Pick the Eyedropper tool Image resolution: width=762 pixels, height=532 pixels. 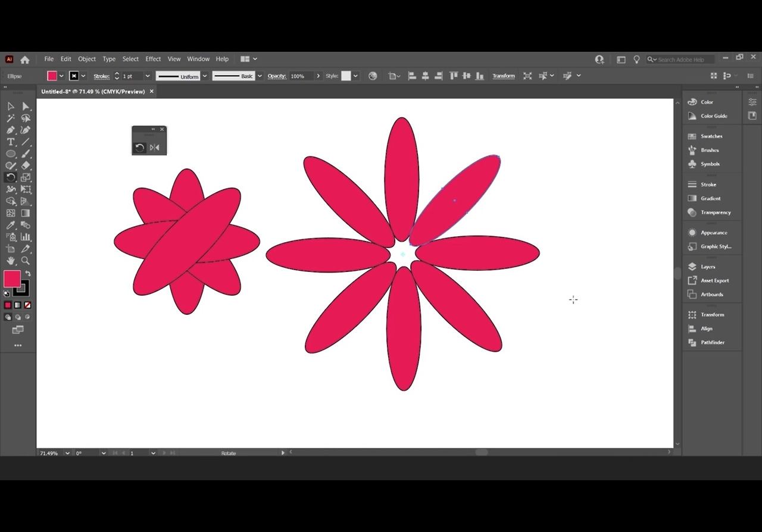pyautogui.click(x=11, y=225)
